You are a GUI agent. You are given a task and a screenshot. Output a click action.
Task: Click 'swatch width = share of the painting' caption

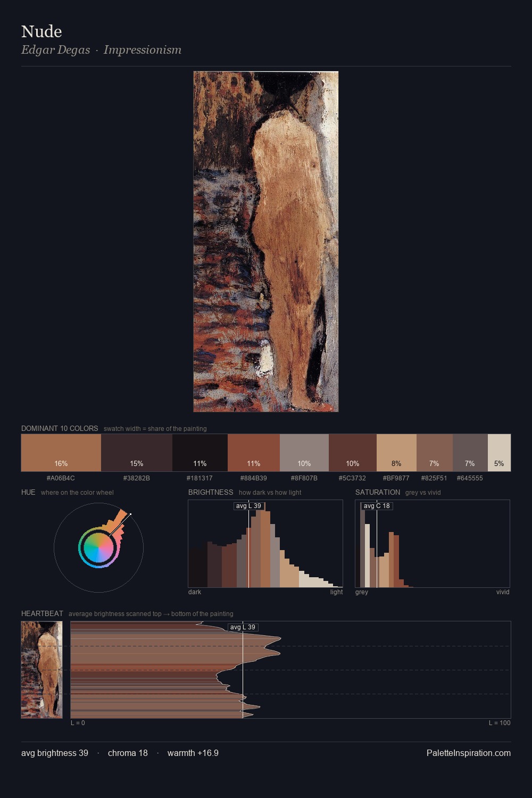pyautogui.click(x=155, y=429)
